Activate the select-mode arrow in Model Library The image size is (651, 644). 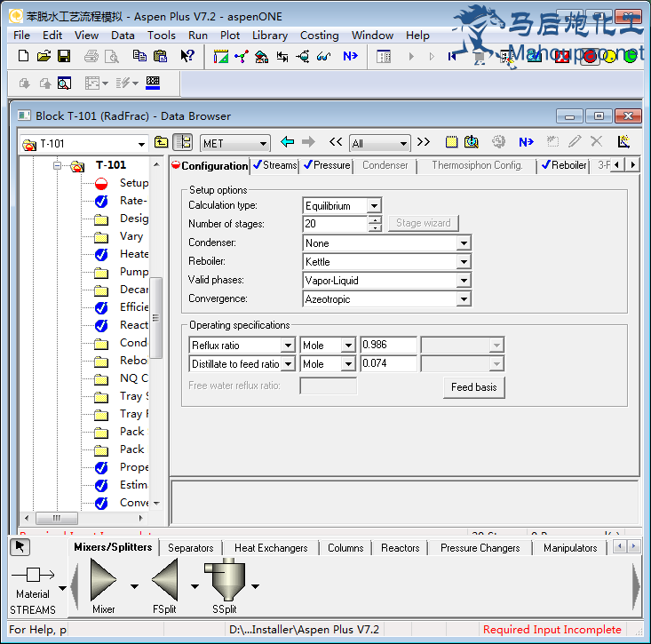pyautogui.click(x=21, y=547)
